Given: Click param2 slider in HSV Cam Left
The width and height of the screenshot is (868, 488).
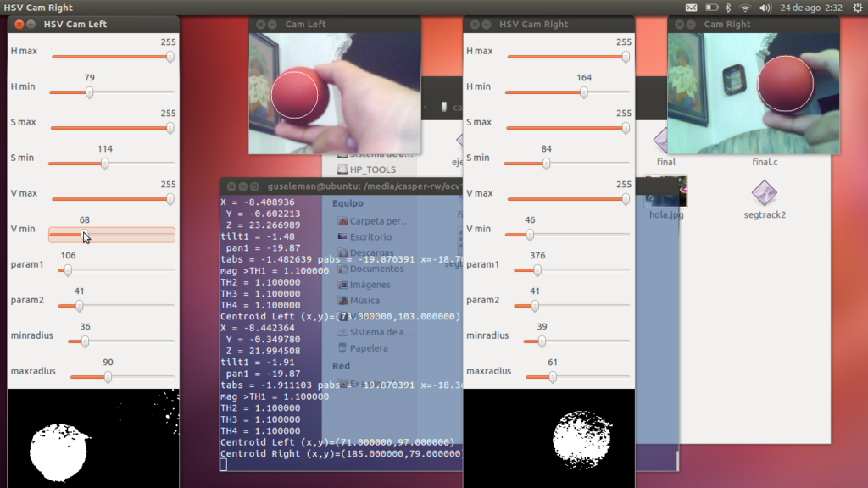Looking at the screenshot, I should [116, 305].
